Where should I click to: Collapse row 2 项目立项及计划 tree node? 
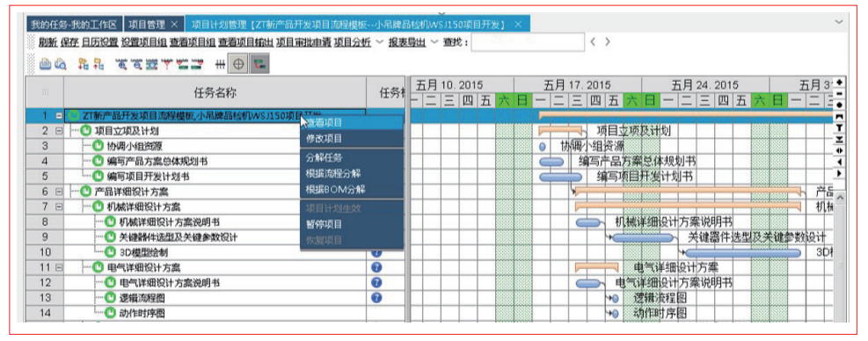pos(59,131)
